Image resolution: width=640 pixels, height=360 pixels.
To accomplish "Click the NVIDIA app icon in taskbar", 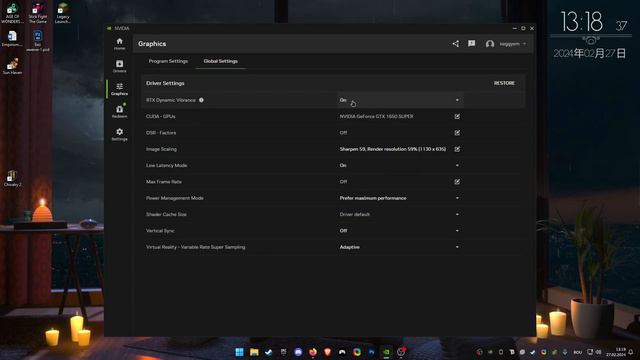I will (386, 352).
